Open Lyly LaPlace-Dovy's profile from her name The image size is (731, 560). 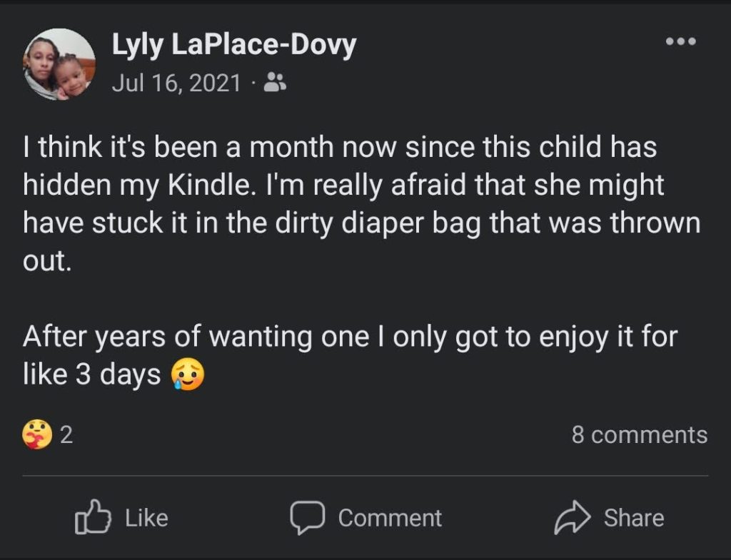[233, 46]
